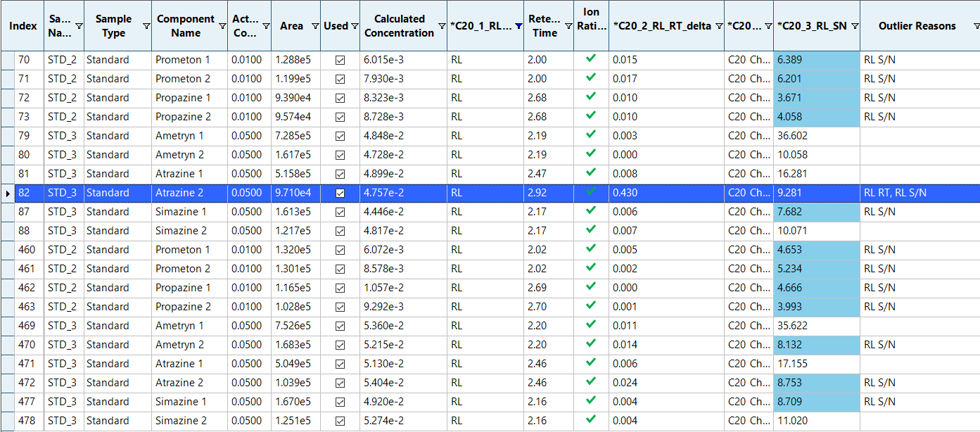The width and height of the screenshot is (980, 432).
Task: Toggle the Used checkbox for index 72
Action: tap(341, 98)
